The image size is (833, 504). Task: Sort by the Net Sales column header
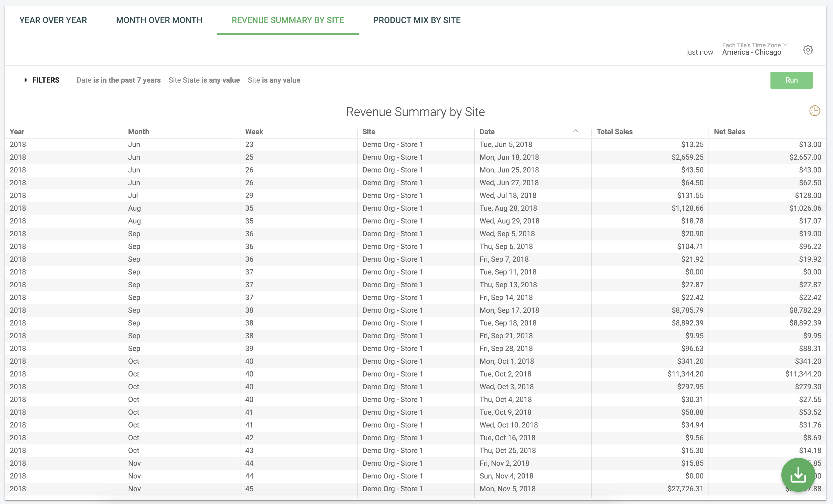coord(729,131)
